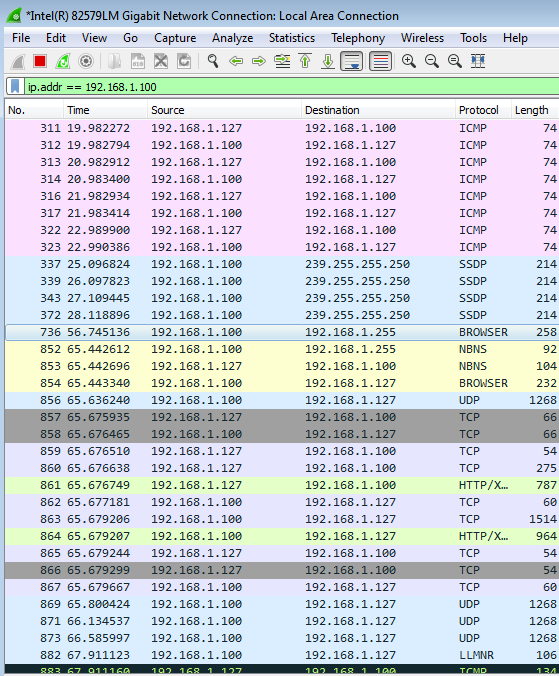Jump to last packet icon

(x=328, y=61)
